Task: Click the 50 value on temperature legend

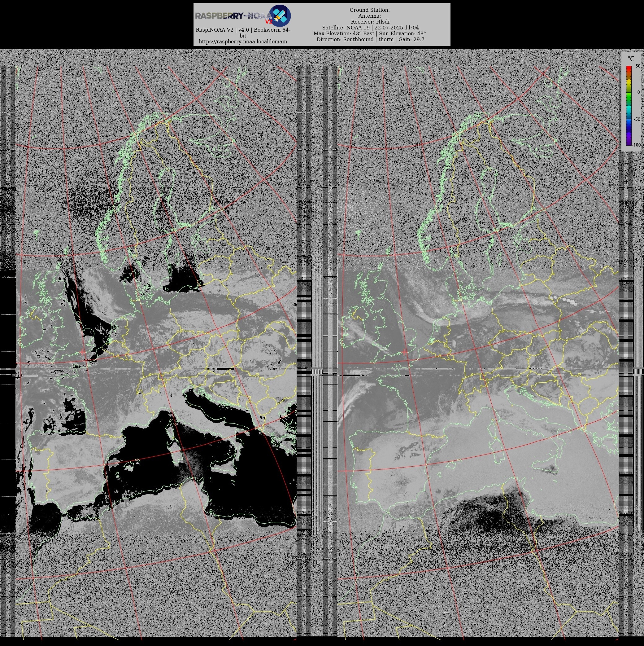Action: coord(637,66)
